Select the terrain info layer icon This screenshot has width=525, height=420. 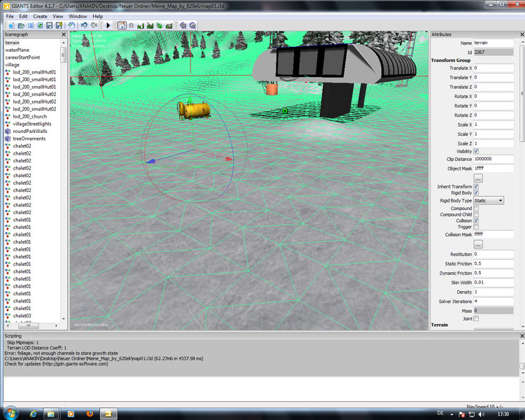pyautogui.click(x=169, y=25)
